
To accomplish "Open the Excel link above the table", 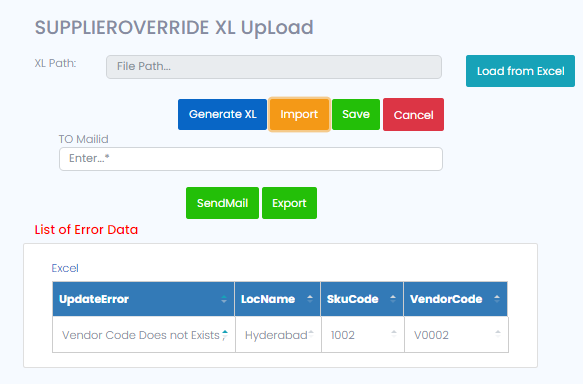I will 65,268.
